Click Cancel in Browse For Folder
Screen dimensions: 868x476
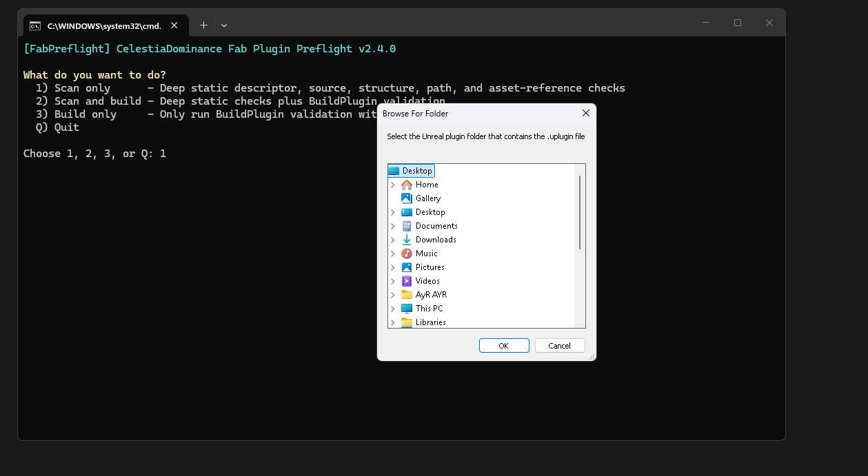tap(560, 346)
